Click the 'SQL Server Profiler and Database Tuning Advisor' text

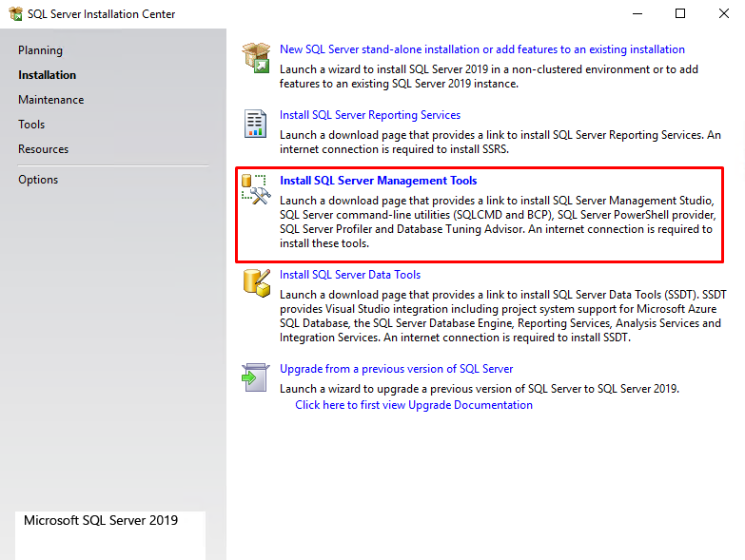tap(402, 229)
